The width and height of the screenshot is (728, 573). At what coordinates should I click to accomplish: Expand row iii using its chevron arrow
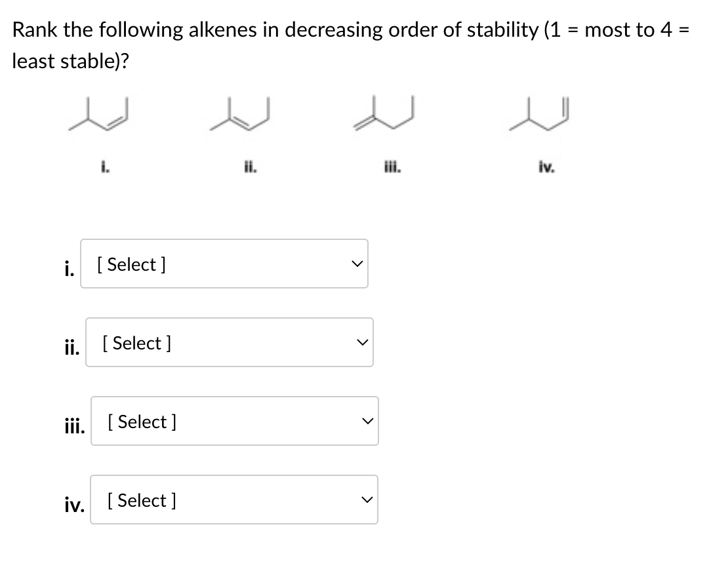[365, 421]
